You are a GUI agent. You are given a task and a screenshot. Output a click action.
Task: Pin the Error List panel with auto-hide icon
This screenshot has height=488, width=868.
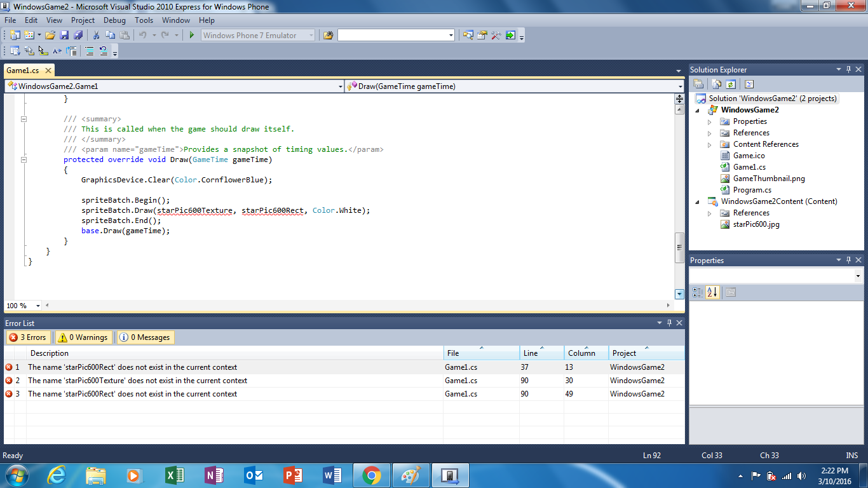668,323
